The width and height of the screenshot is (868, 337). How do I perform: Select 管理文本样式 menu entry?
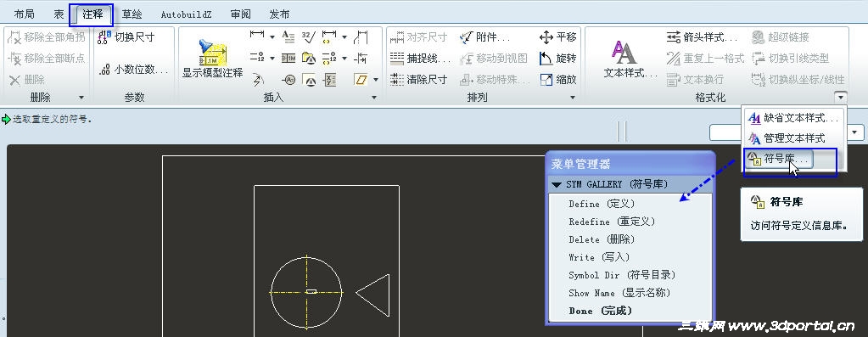pyautogui.click(x=787, y=138)
